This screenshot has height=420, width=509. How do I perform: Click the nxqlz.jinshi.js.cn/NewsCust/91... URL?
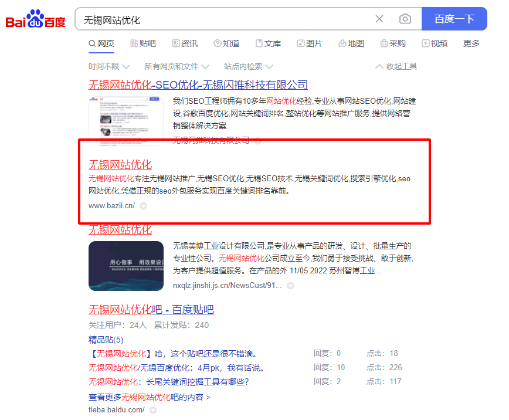228,285
